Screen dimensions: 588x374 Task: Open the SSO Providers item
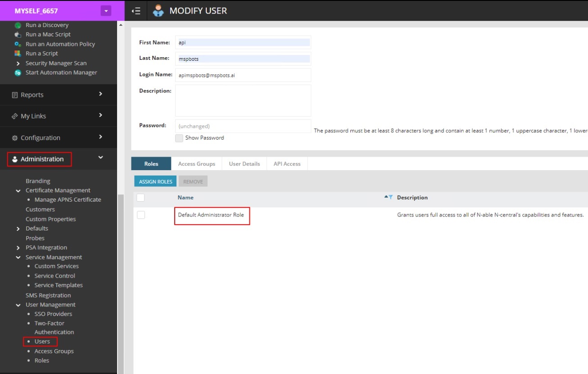[53, 314]
